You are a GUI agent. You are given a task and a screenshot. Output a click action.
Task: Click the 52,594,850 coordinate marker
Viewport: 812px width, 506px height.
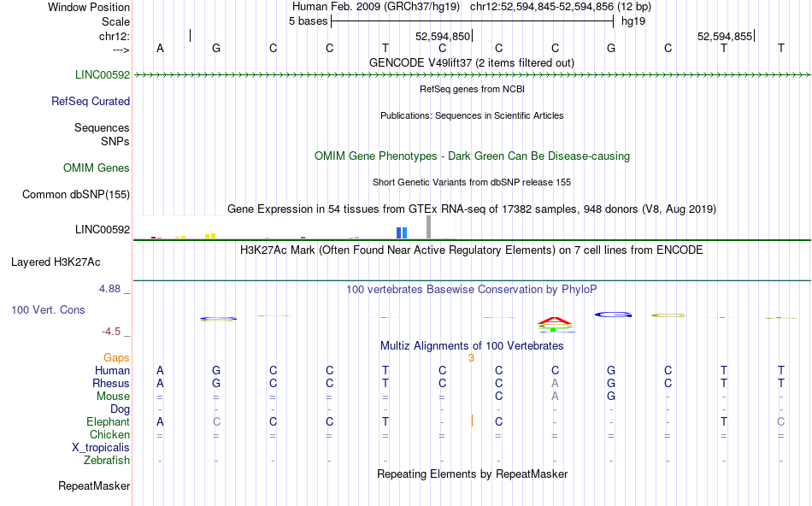tap(443, 36)
